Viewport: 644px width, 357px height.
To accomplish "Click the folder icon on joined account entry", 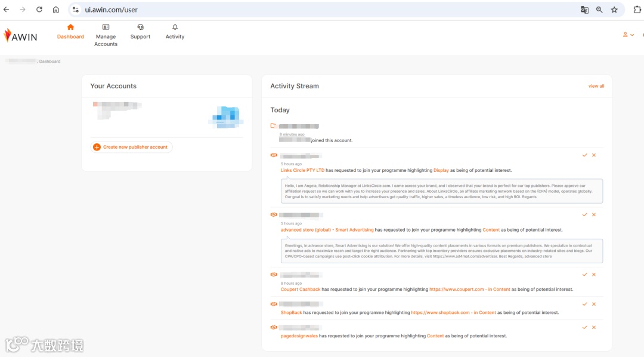I will [273, 125].
